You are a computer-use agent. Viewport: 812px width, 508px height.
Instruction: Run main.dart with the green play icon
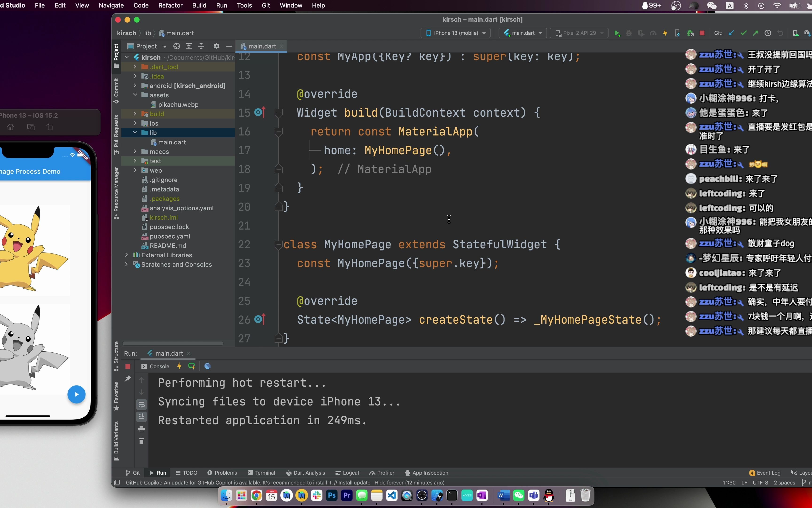click(617, 33)
